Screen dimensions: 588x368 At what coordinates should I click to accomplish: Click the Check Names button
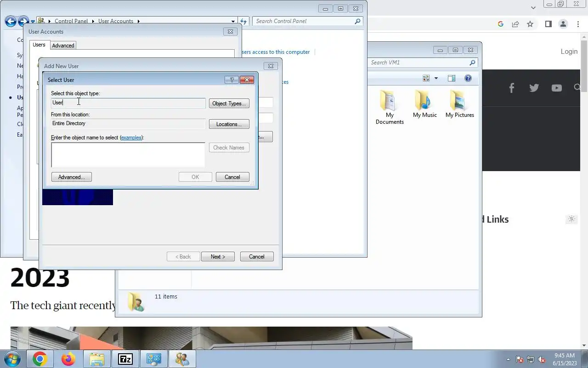[x=229, y=148]
